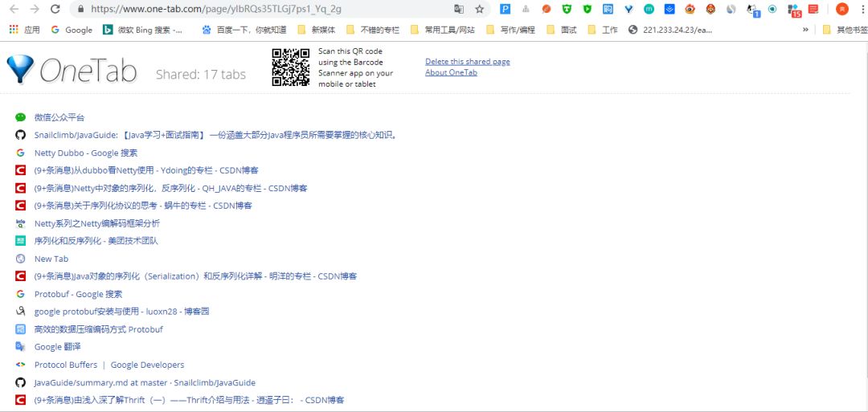Click the translate page icon in address bar
The height and width of the screenshot is (412, 868).
(459, 9)
